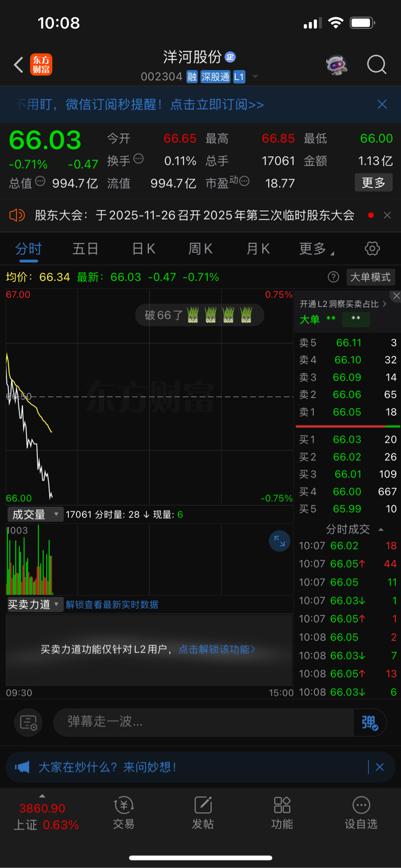Open 开通L2 洞察买卖占比 link

tap(343, 304)
